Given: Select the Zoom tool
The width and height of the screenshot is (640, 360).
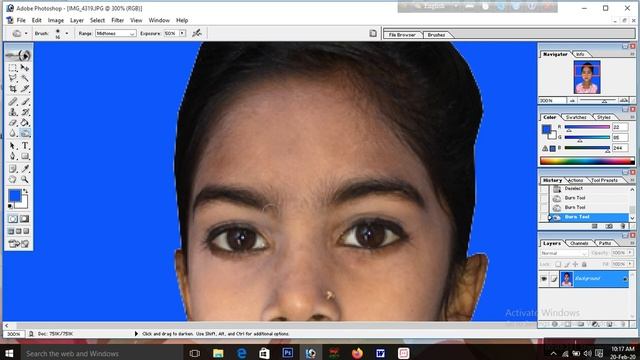Looking at the screenshot, I should click(x=25, y=179).
